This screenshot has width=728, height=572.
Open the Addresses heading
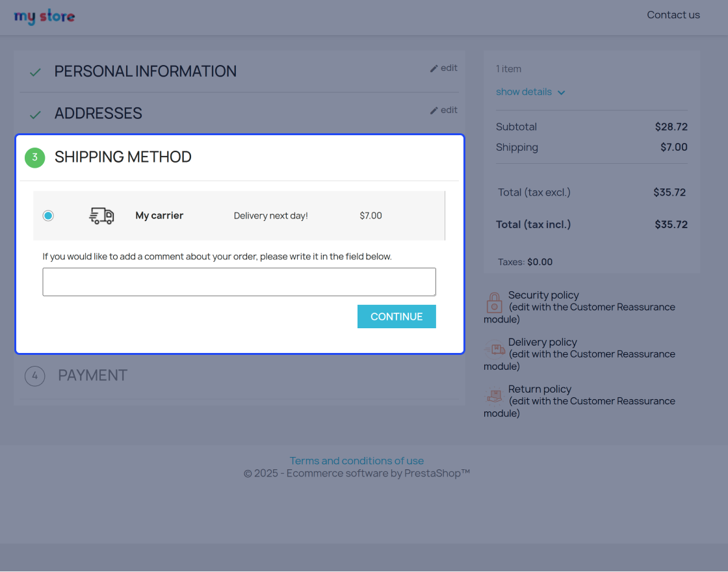98,113
